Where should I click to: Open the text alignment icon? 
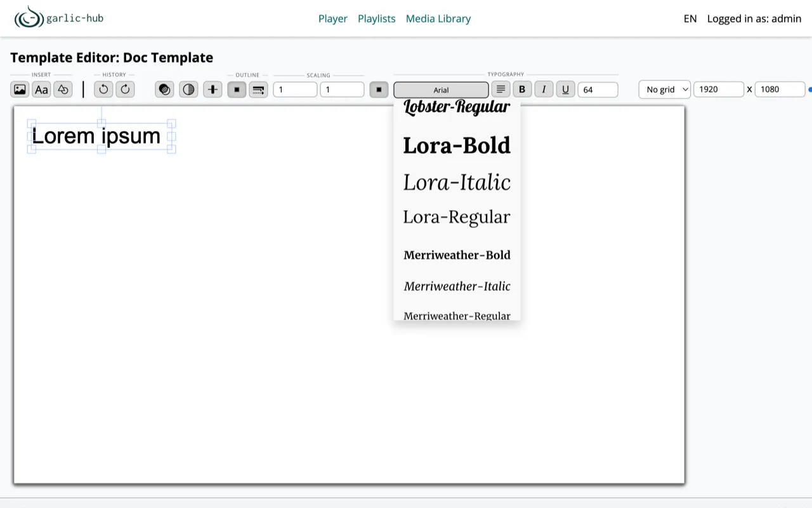tap(501, 90)
